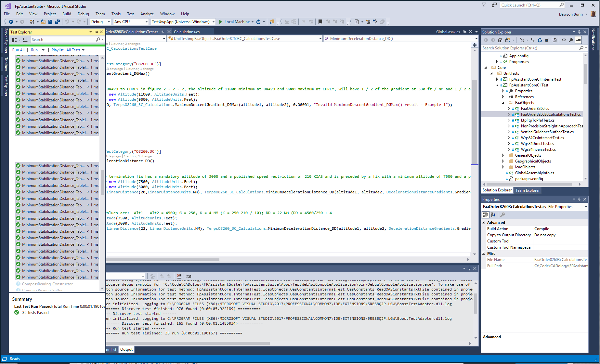The height and width of the screenshot is (364, 600).
Task: Switch to the Team Explorer tab
Action: click(x=527, y=190)
